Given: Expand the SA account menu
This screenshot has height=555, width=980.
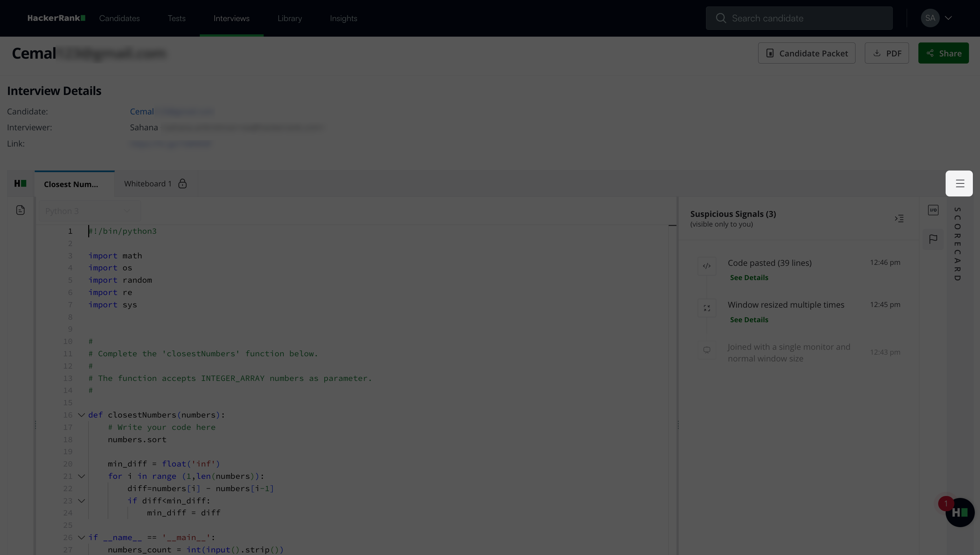Looking at the screenshot, I should point(948,18).
